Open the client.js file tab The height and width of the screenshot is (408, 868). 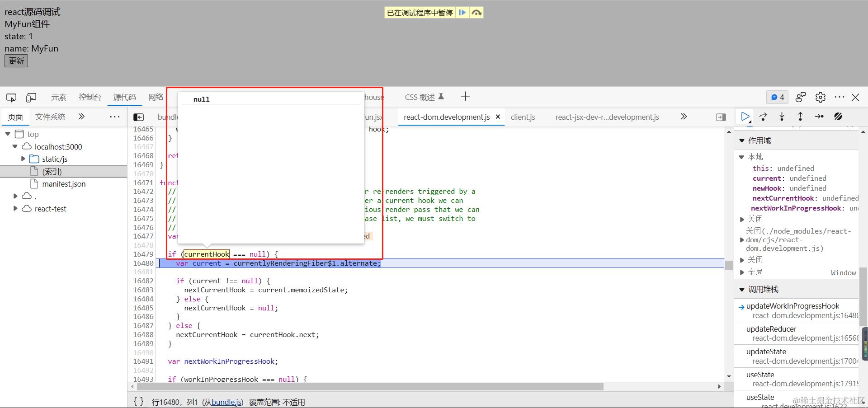click(523, 117)
